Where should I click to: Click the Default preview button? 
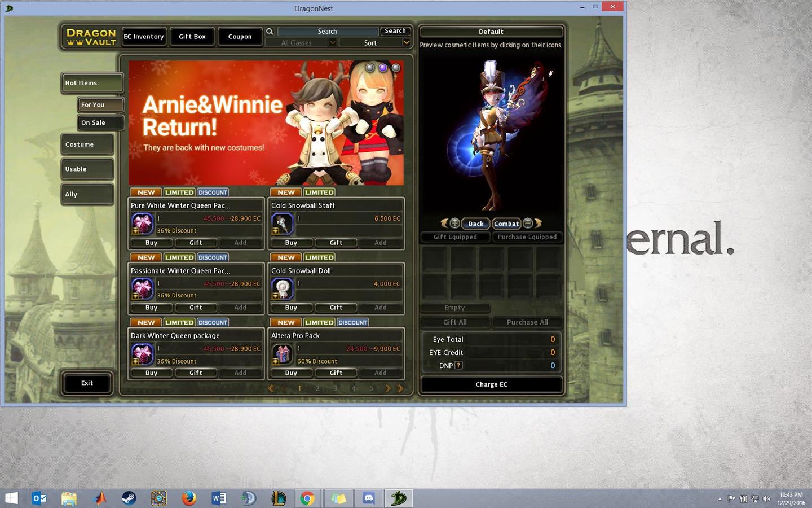tap(491, 32)
